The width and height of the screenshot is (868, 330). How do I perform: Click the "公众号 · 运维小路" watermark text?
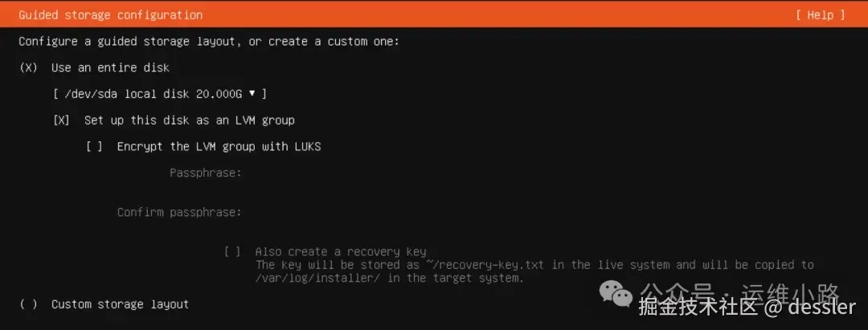tap(740, 293)
